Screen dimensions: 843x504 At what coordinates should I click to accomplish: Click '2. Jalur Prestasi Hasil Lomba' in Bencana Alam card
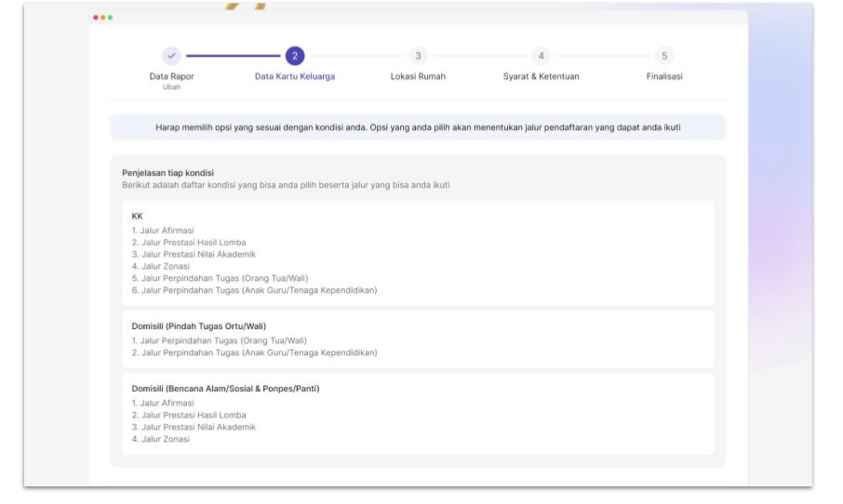click(x=189, y=415)
